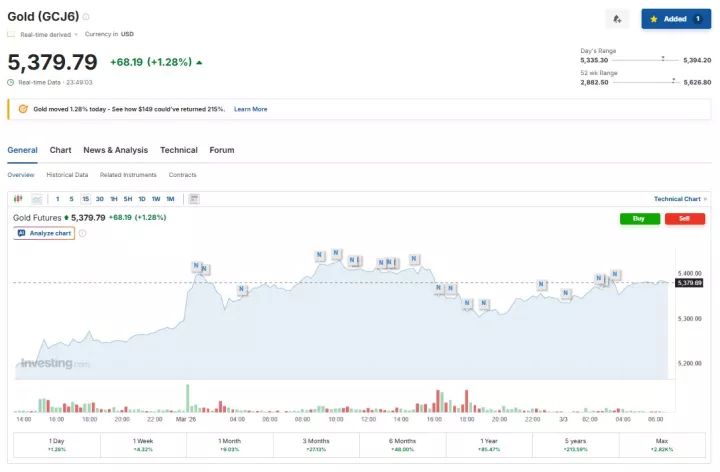Click the clock icon beside Real-time Data
720x472 pixels.
(11, 82)
